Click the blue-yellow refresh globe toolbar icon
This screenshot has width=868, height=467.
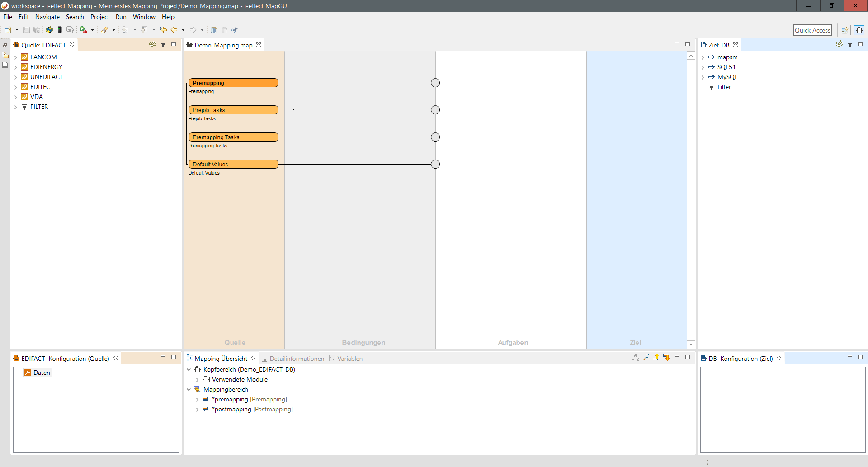coord(49,30)
